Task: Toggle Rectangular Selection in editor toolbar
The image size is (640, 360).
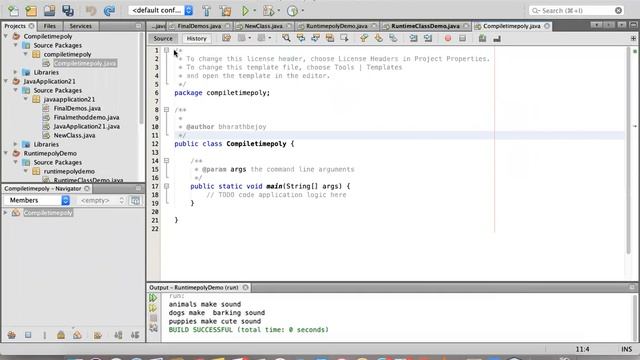Action: pyautogui.click(x=344, y=38)
